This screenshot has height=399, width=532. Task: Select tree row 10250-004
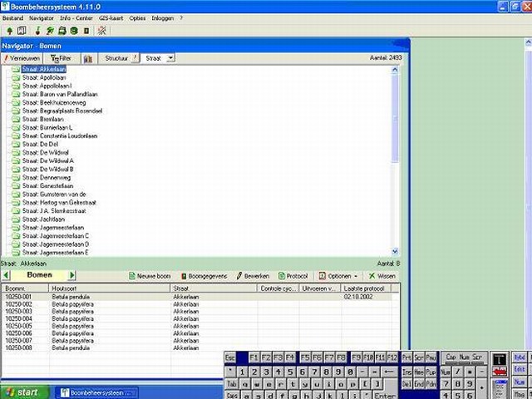(x=197, y=318)
